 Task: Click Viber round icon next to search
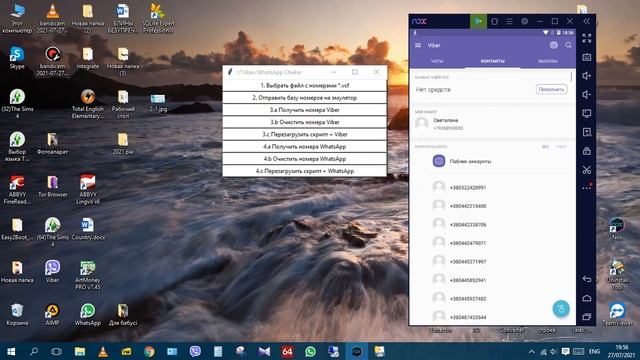[553, 45]
